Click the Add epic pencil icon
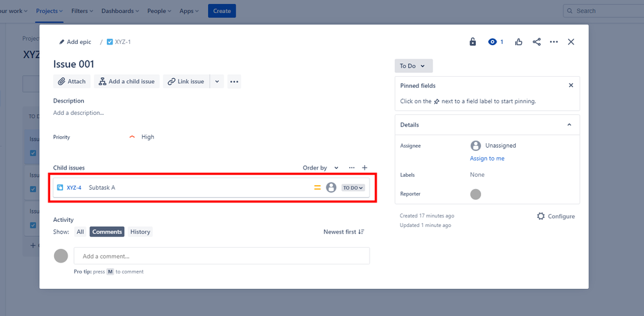 click(62, 42)
